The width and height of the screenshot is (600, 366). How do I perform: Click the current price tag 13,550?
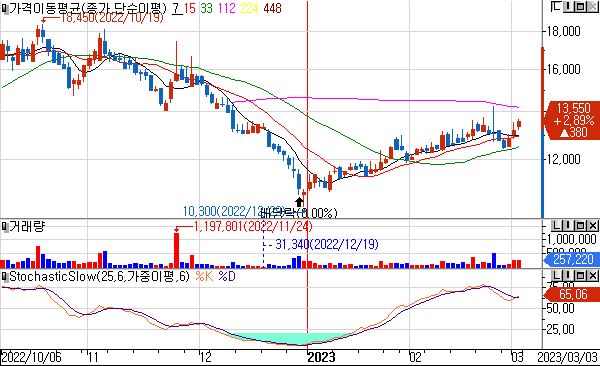click(573, 108)
